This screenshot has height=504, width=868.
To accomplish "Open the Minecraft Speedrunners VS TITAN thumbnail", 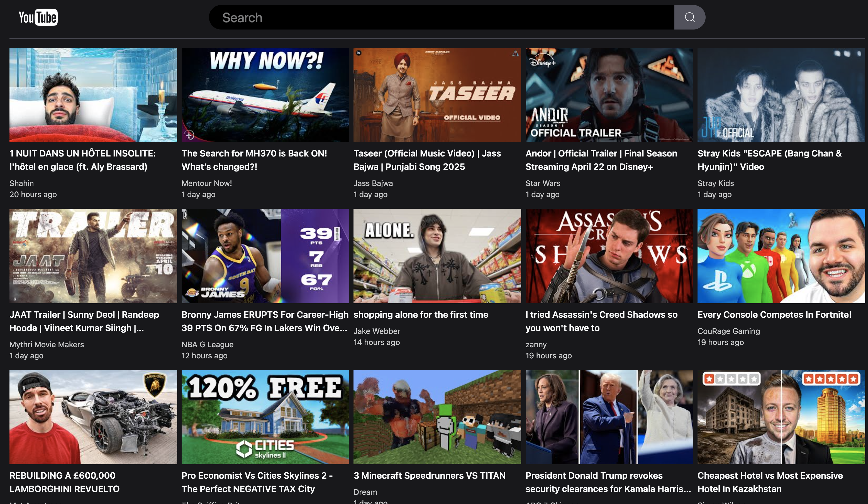I will point(437,417).
